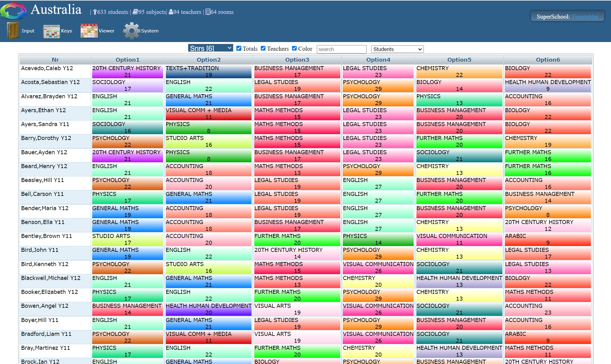Focus the search text field
This screenshot has height=364, width=611.
point(341,49)
